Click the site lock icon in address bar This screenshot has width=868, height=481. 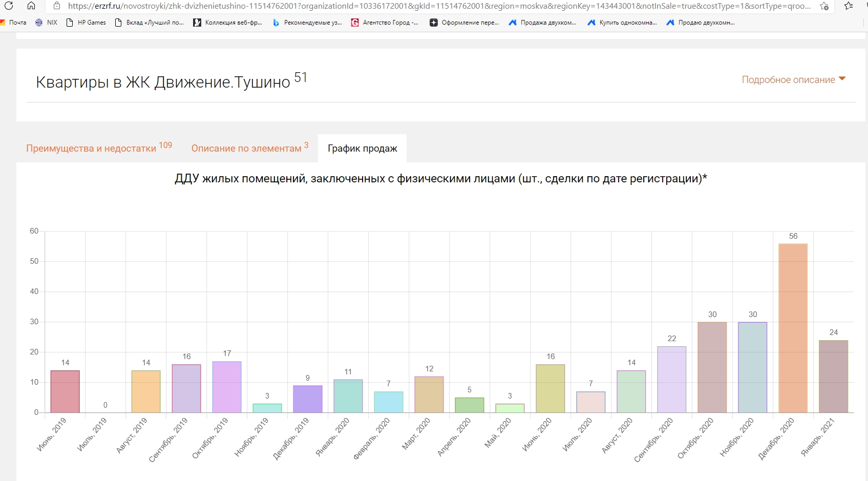57,6
